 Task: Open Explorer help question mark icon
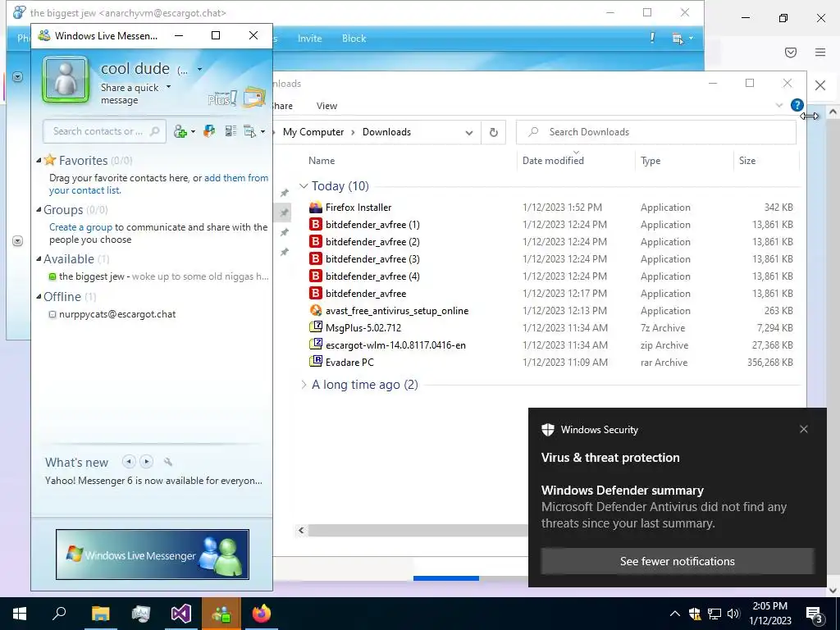797,105
